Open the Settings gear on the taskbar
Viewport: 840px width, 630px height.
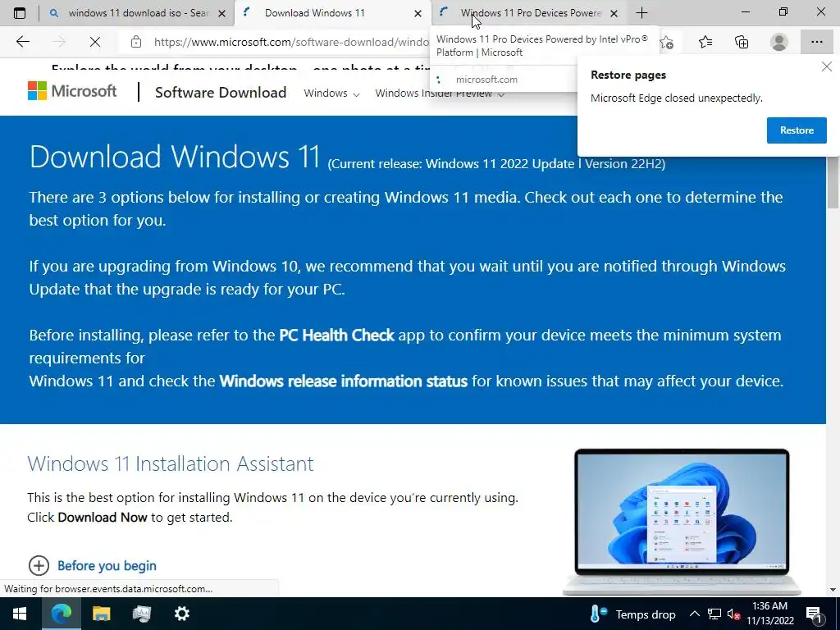coord(181,614)
